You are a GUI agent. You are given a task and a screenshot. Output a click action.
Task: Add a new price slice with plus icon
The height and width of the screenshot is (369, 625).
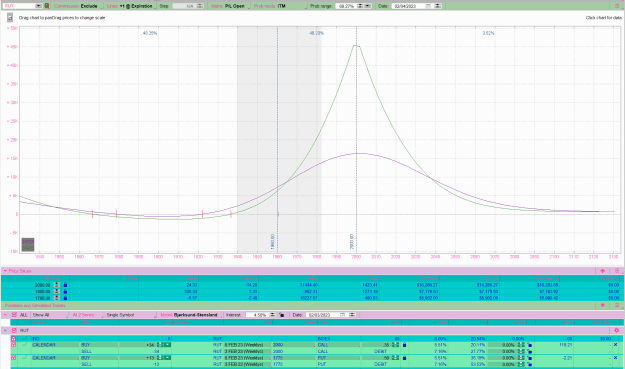point(602,271)
